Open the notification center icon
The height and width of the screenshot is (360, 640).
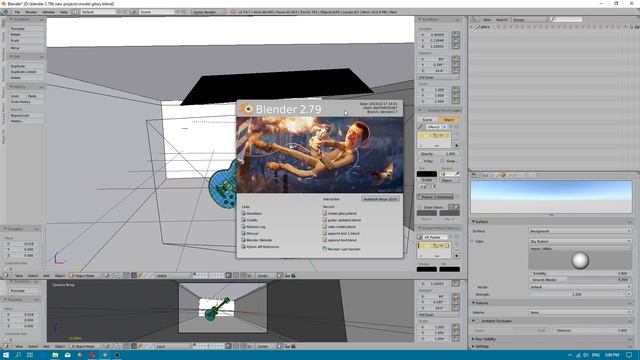[x=629, y=355]
